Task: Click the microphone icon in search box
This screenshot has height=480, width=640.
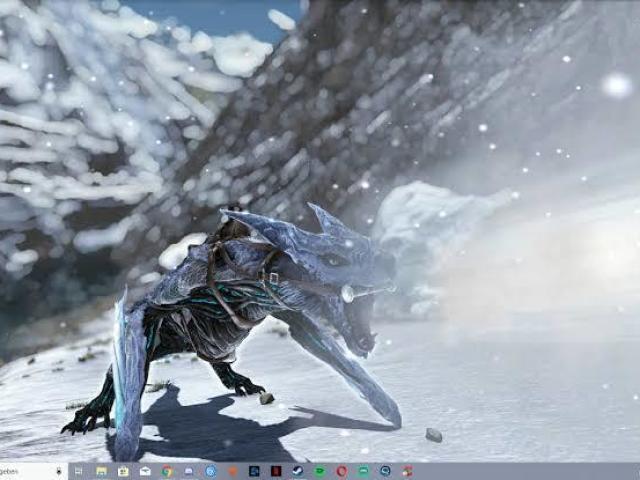Action: [60, 471]
